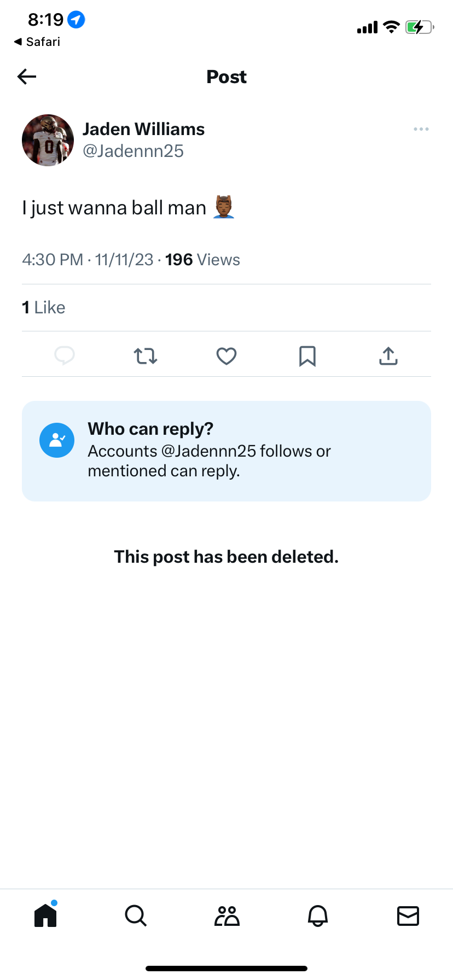Open the Notifications bell icon
The image size is (453, 980).
coord(318,915)
